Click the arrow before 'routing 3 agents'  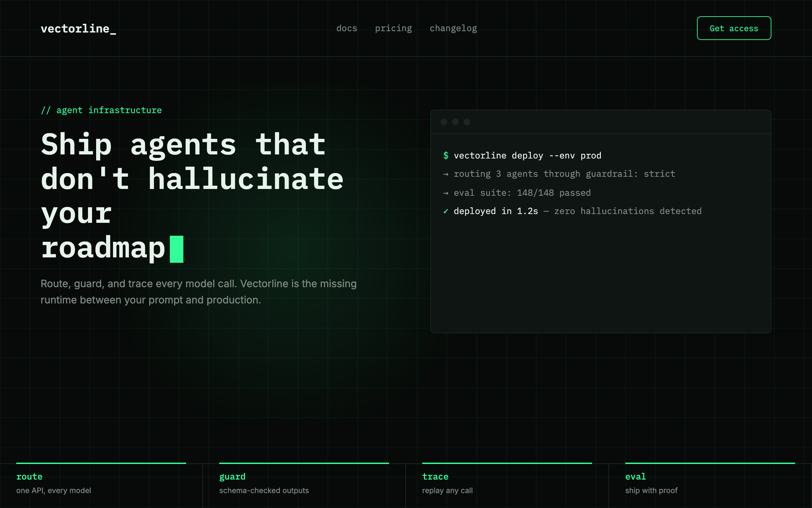click(x=446, y=174)
